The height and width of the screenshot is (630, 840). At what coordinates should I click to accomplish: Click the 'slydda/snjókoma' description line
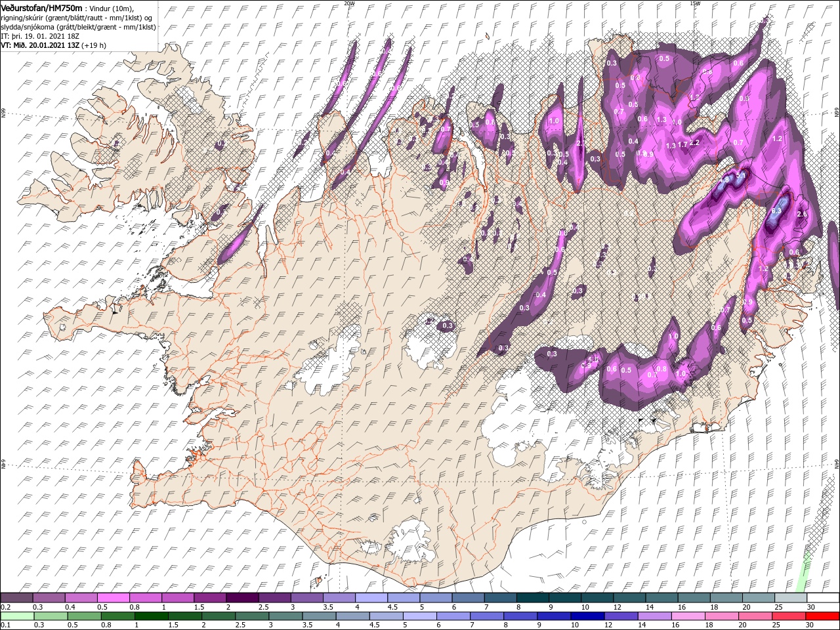(x=77, y=27)
